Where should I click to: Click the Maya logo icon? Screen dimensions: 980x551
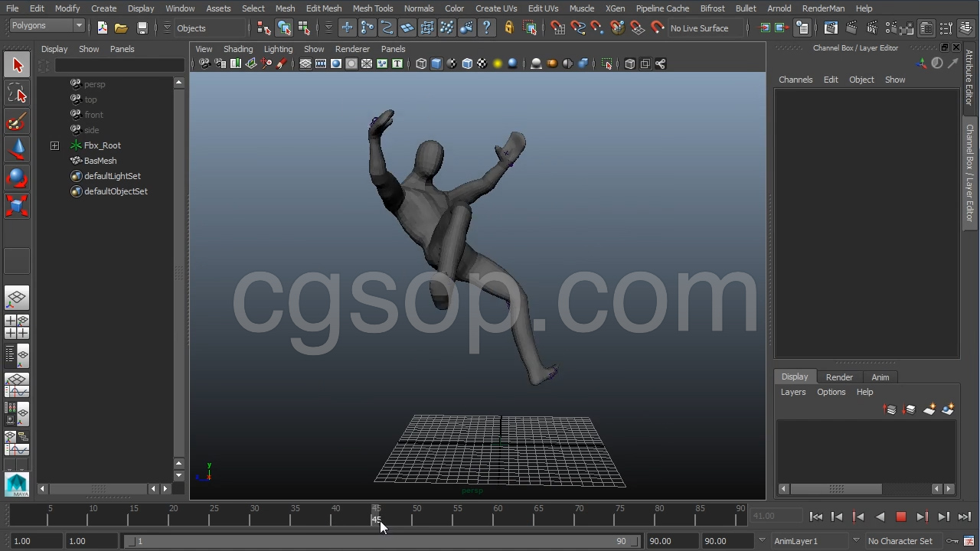coord(17,484)
